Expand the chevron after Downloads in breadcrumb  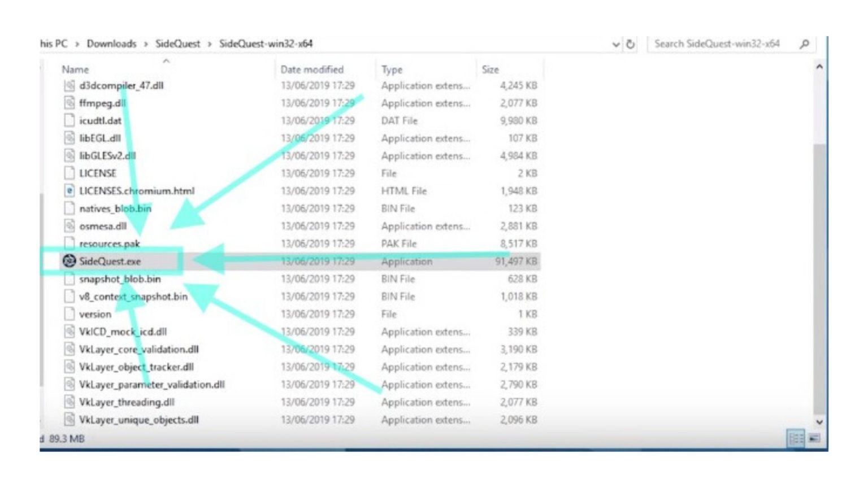146,44
